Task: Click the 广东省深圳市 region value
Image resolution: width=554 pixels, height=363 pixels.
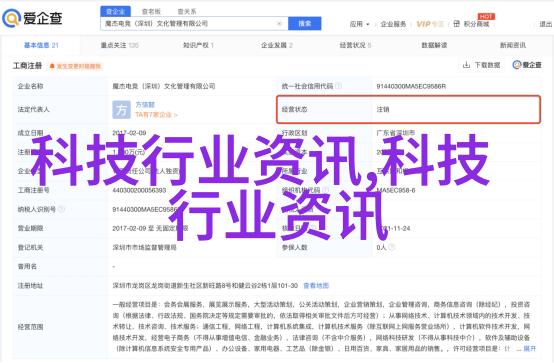Action: [x=395, y=133]
